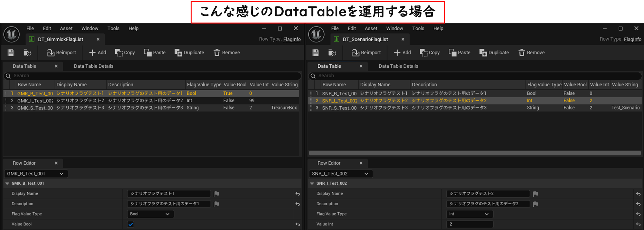The height and width of the screenshot is (230, 644).
Task: Click Browse to asset icon in DT_ScenarioFlagList toolbar
Action: 332,53
